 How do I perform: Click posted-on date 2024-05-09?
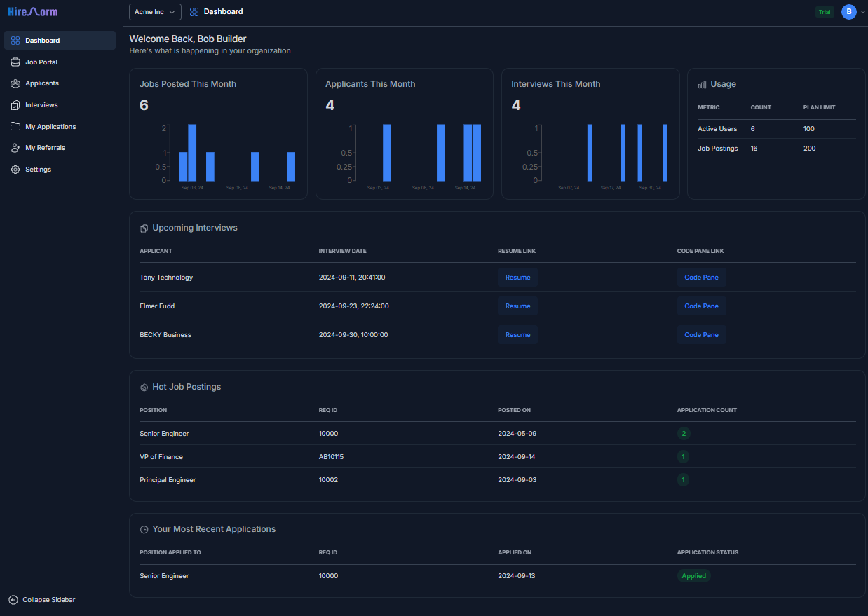click(517, 434)
